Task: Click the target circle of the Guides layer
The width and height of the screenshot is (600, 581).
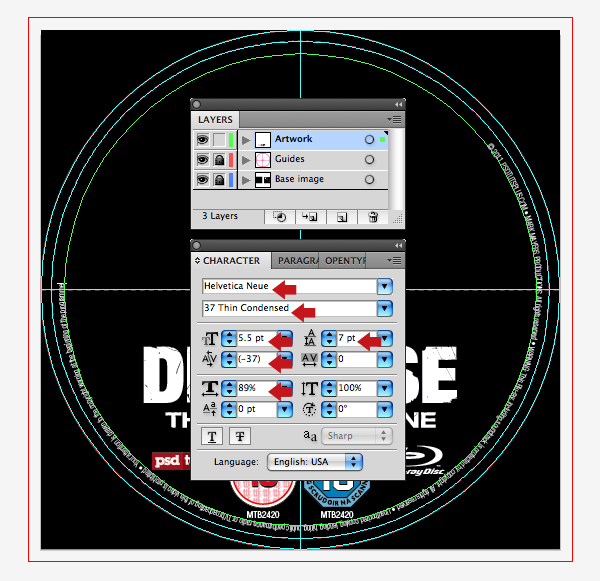Action: (369, 160)
